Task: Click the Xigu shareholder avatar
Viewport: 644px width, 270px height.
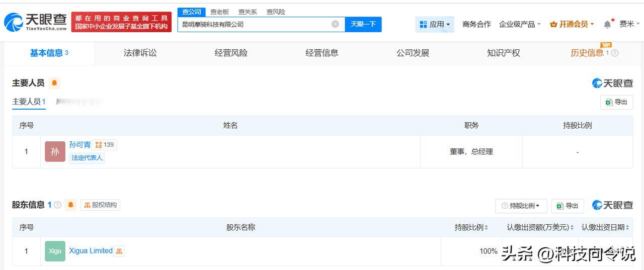Action: pos(55,251)
